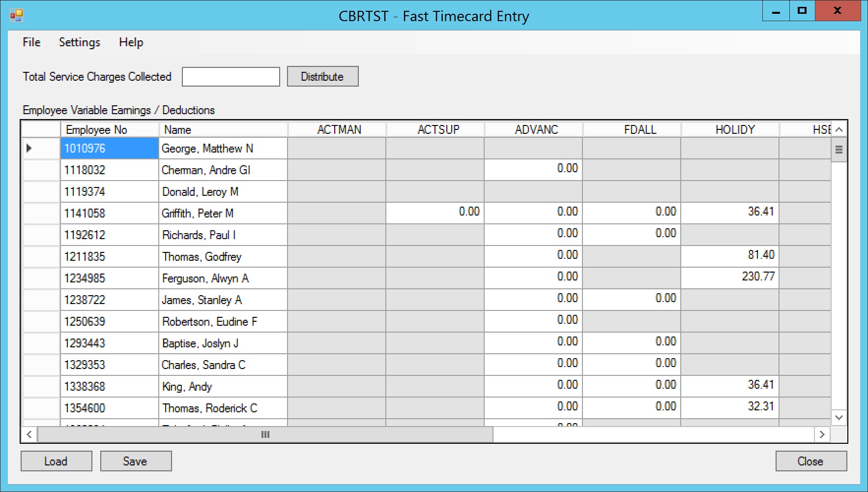Select employee number 1119374 cell
The image size is (868, 492).
(x=110, y=191)
